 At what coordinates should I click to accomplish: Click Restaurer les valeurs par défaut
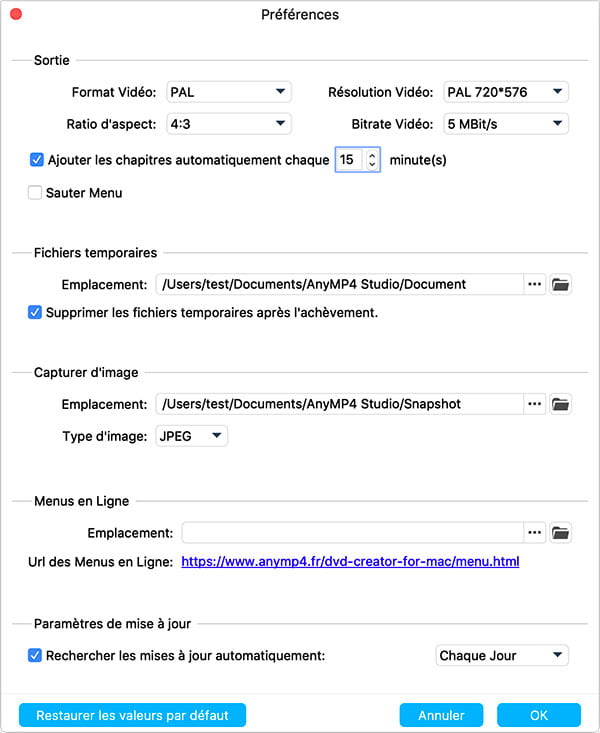[132, 715]
